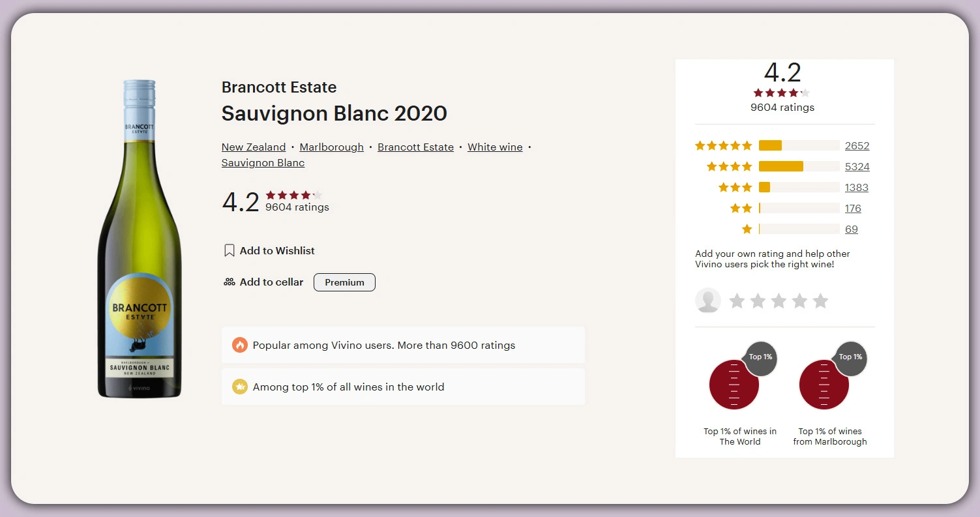The width and height of the screenshot is (980, 517).
Task: Click the gold crown top wines icon
Action: [x=240, y=387]
